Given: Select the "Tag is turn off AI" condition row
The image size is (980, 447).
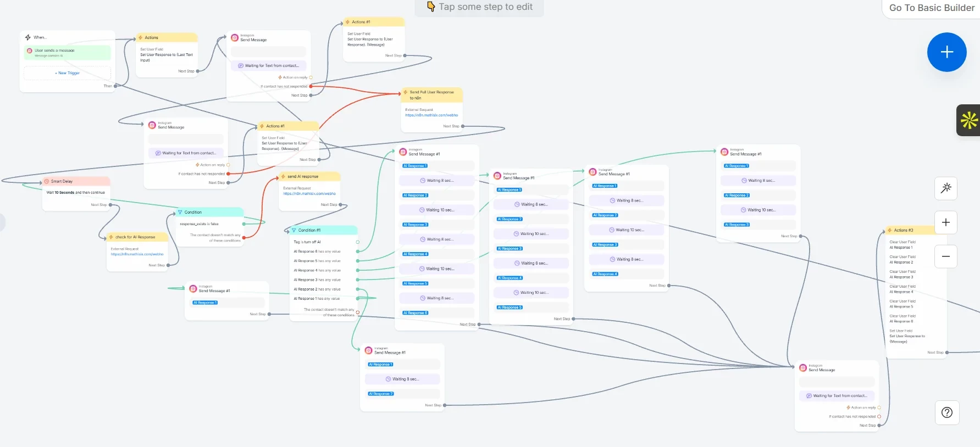Looking at the screenshot, I should pos(324,242).
